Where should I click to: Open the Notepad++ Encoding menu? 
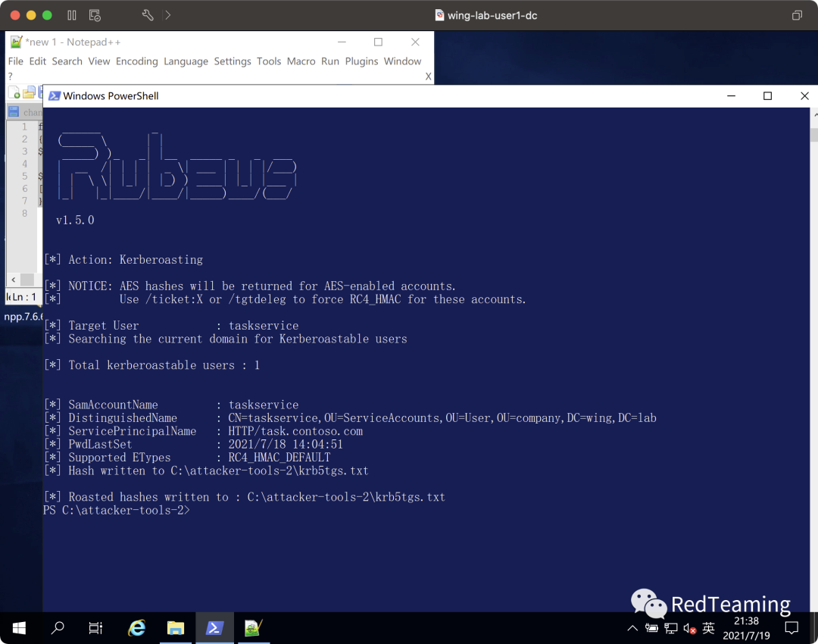click(136, 61)
